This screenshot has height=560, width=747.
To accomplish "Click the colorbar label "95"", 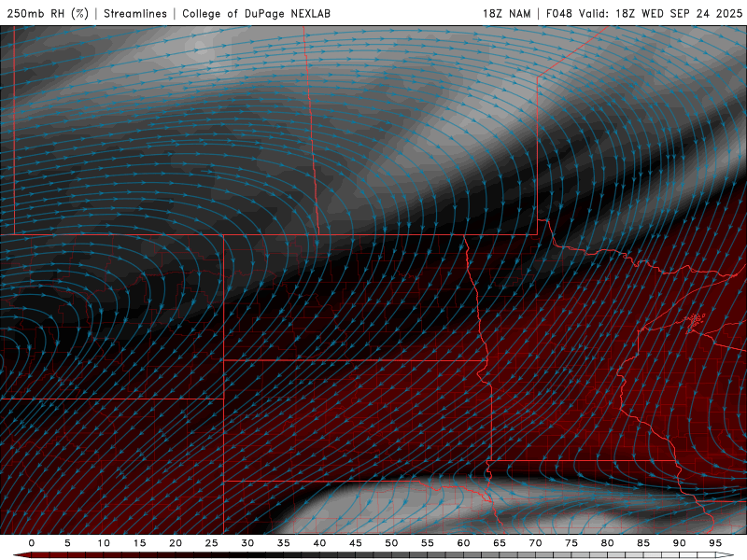I will [715, 543].
